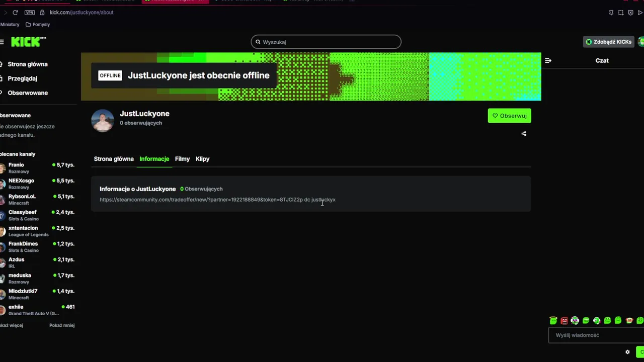Select the Informacje tab
Screen dimensions: 644x362
[154, 159]
